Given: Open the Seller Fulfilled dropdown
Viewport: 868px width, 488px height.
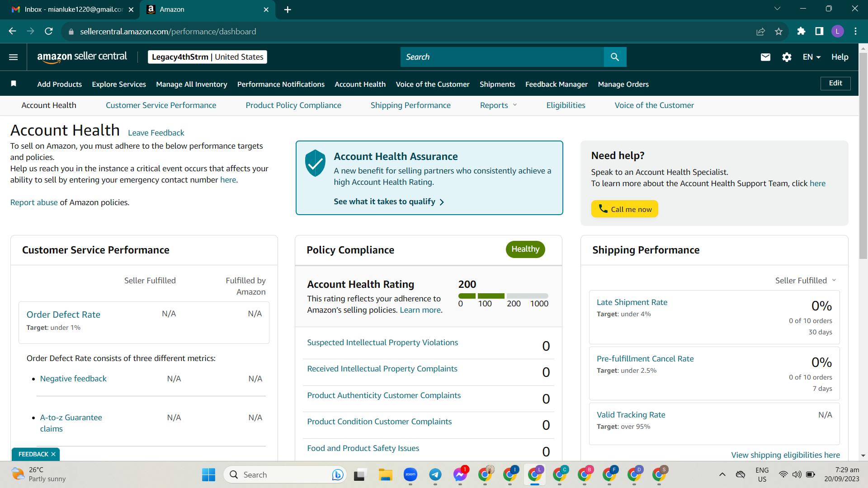Looking at the screenshot, I should [x=806, y=281].
